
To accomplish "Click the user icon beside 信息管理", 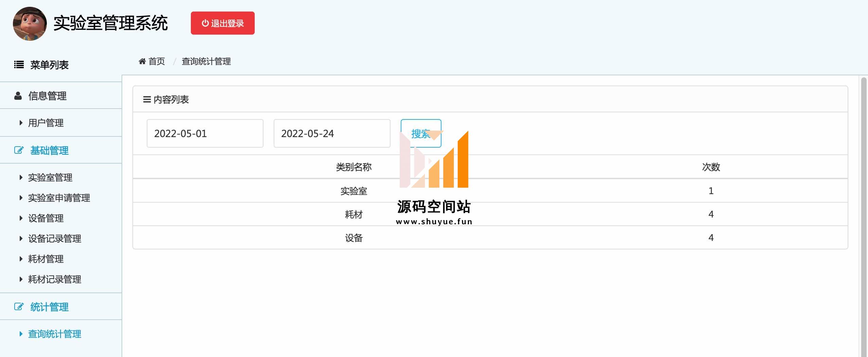I will [x=18, y=96].
